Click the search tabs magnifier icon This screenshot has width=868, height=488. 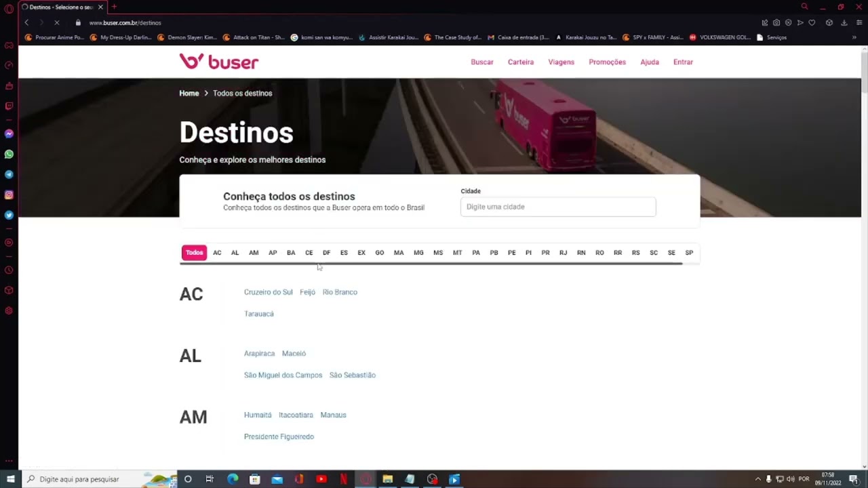804,7
